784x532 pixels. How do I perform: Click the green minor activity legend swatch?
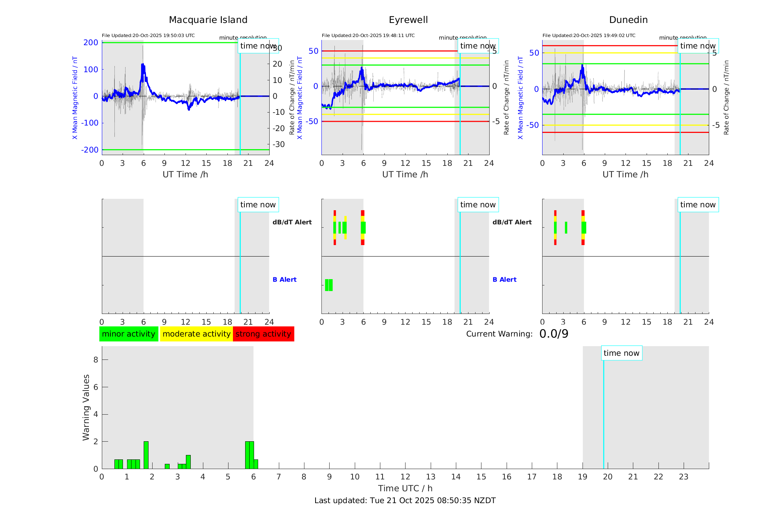point(129,334)
